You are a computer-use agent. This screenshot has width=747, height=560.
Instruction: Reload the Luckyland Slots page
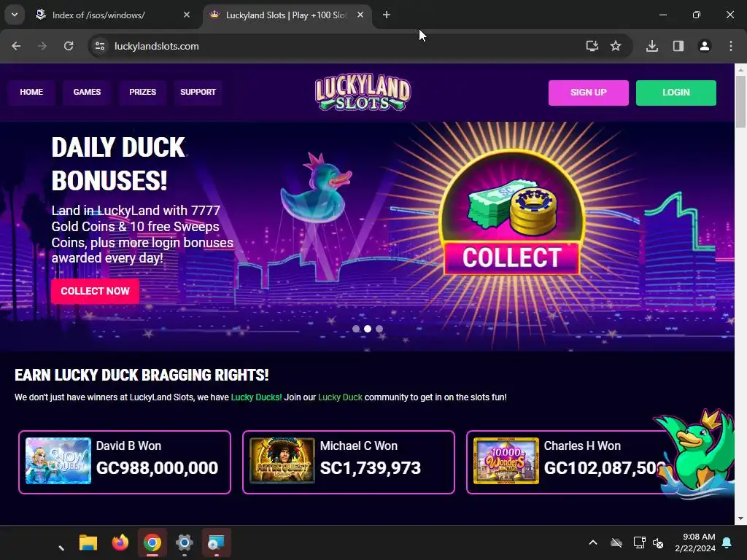tap(69, 46)
